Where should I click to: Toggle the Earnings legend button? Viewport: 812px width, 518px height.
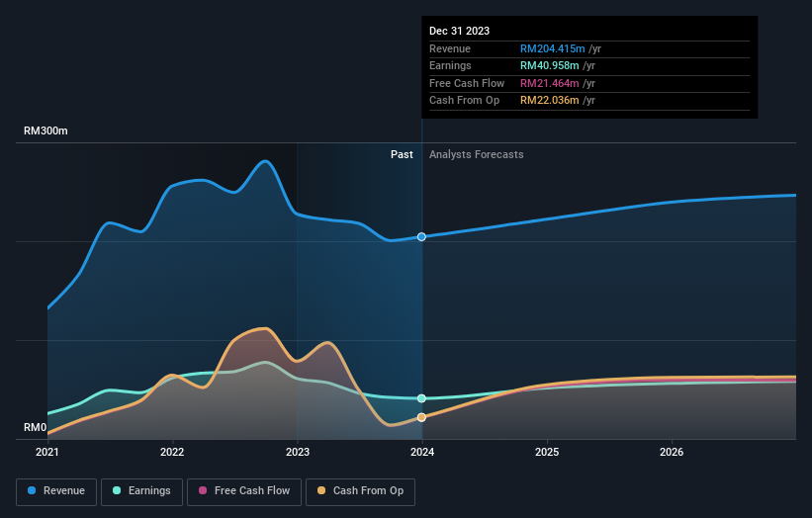(x=141, y=491)
